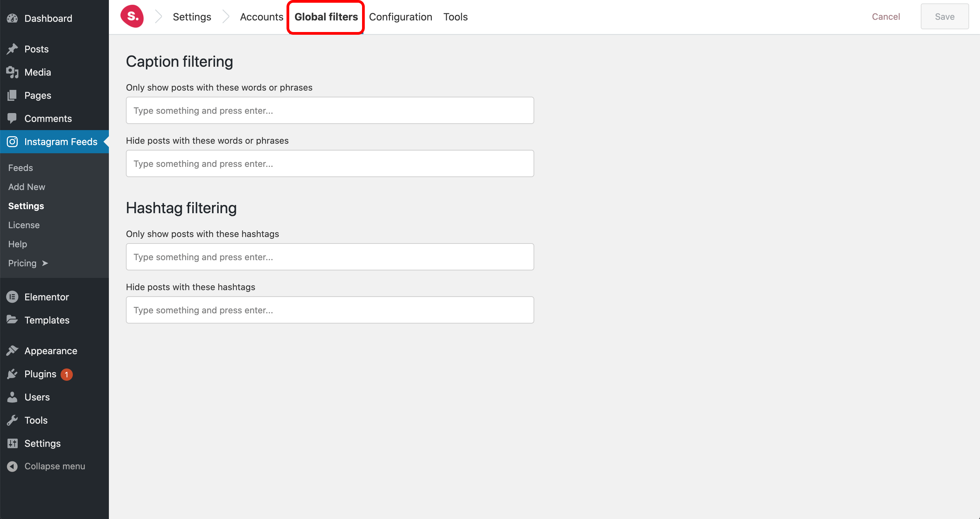Click the Save button
Image resolution: width=980 pixels, height=519 pixels.
click(x=944, y=16)
